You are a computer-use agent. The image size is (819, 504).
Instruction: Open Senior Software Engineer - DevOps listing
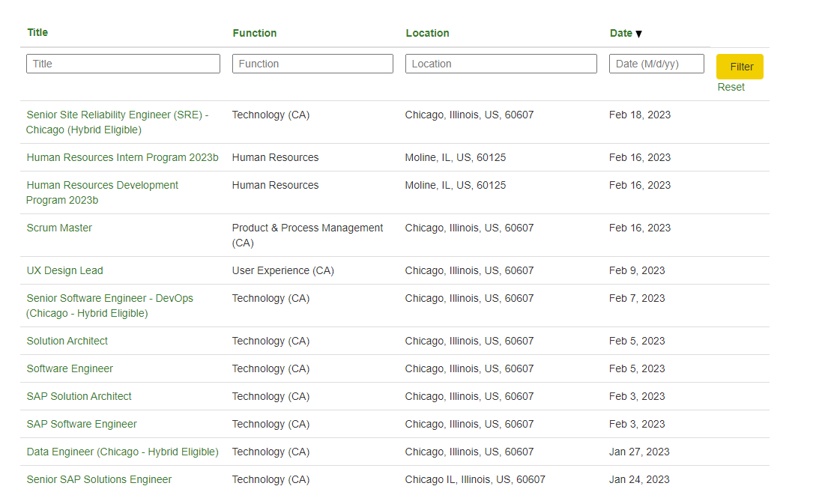(109, 306)
